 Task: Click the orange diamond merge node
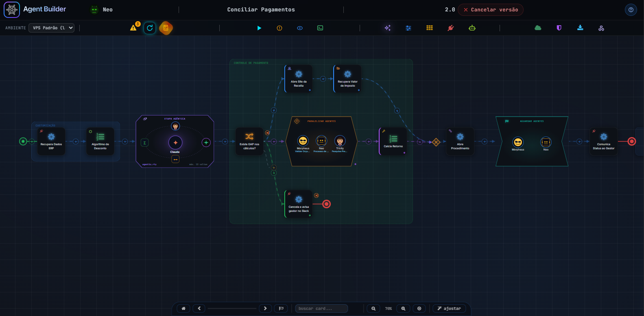pyautogui.click(x=436, y=142)
